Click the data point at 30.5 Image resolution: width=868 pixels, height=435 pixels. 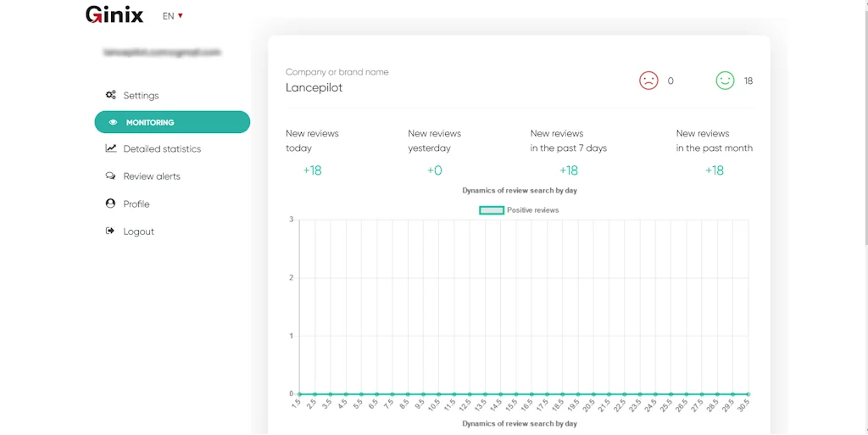pyautogui.click(x=748, y=394)
